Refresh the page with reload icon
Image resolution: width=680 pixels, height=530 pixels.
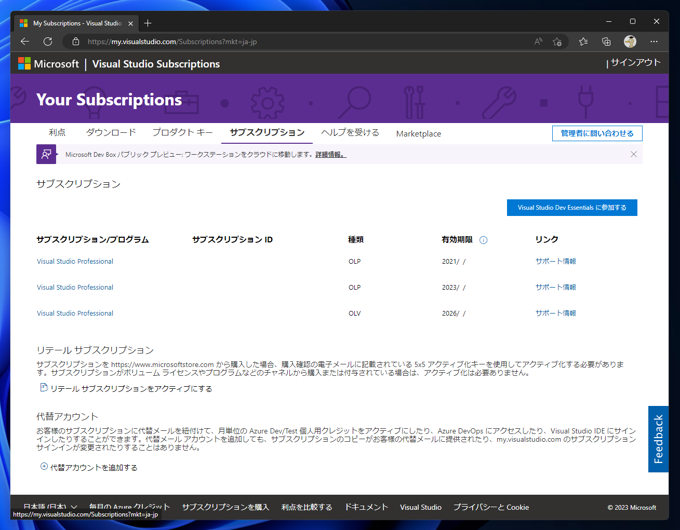pyautogui.click(x=47, y=42)
